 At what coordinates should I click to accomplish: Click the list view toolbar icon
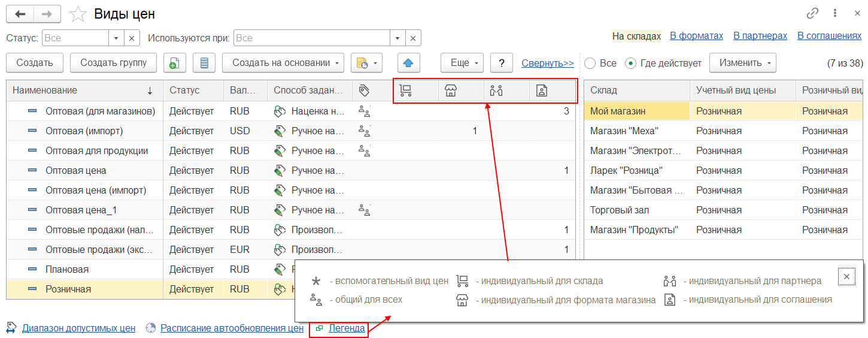click(x=204, y=63)
